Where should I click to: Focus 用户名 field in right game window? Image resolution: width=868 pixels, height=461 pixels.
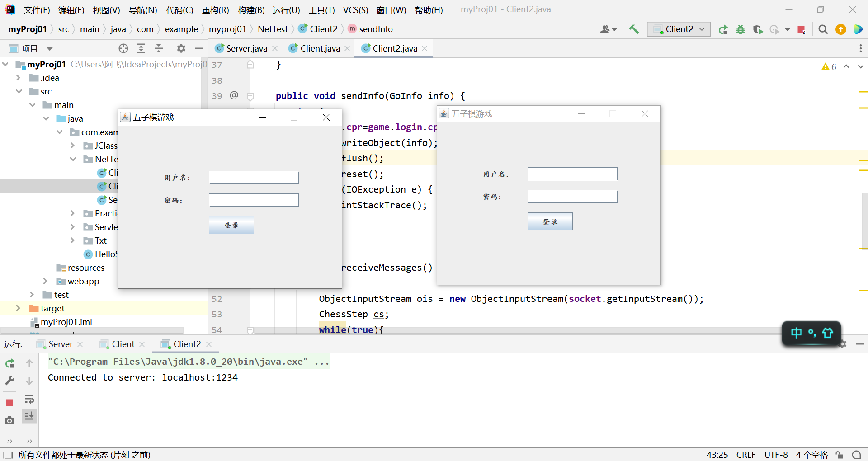[x=572, y=174]
